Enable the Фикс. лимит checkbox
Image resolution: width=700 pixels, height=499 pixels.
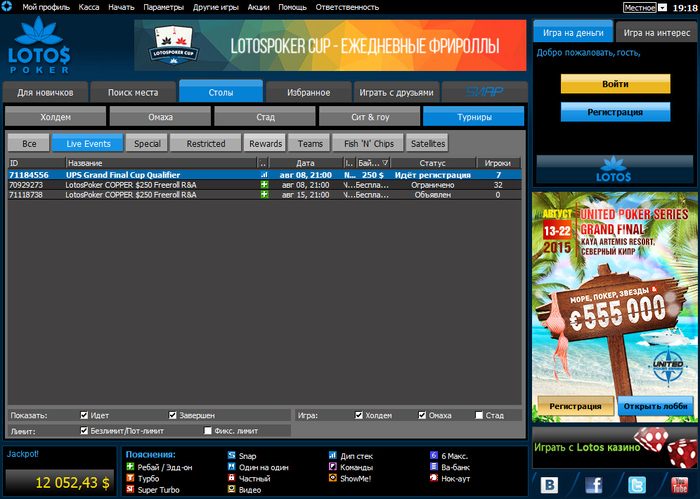(x=208, y=431)
